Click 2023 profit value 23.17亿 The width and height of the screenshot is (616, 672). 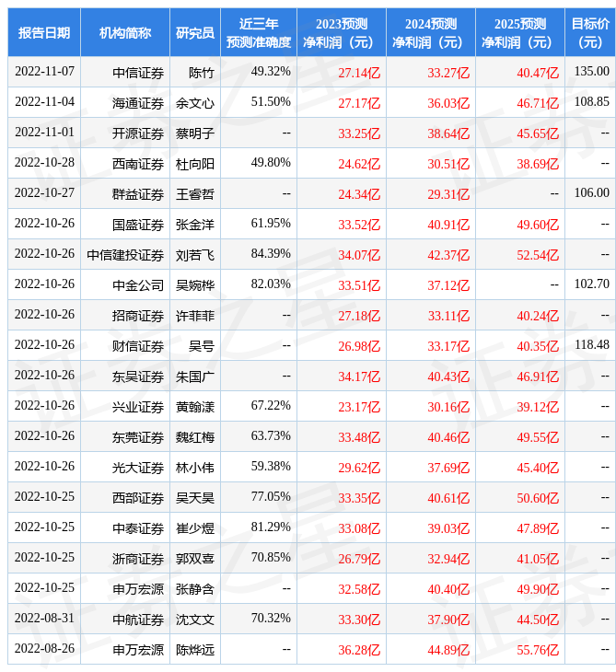359,408
